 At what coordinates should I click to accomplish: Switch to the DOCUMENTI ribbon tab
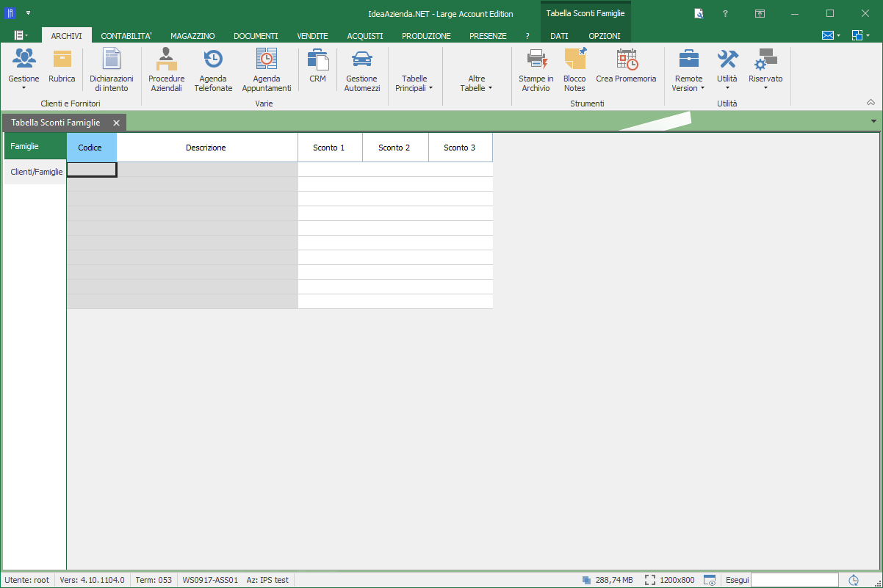click(x=256, y=35)
